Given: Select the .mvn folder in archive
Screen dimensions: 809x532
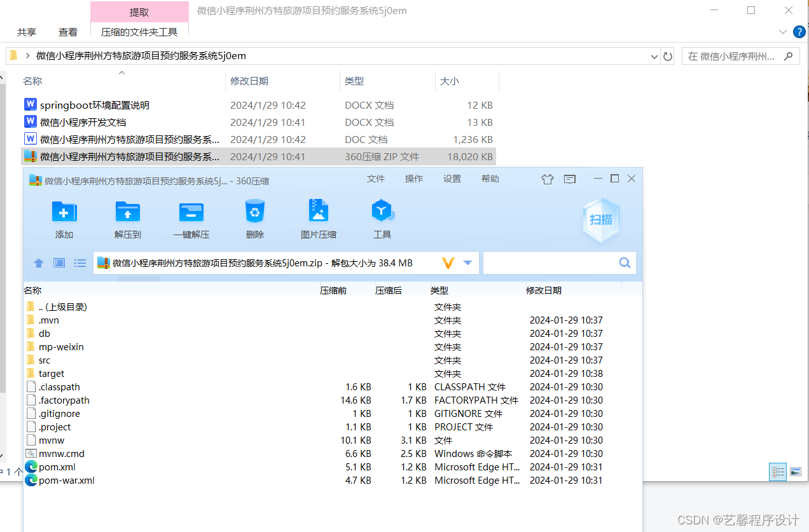Looking at the screenshot, I should tap(48, 320).
